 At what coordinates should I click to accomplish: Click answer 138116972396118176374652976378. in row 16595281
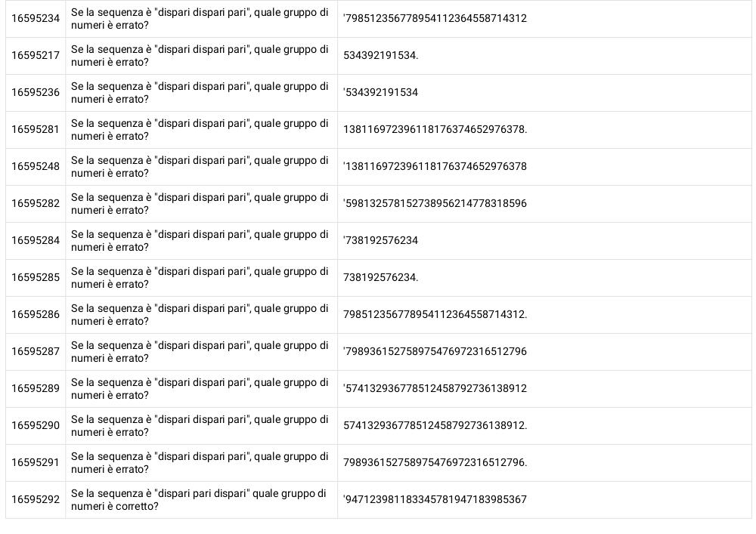pyautogui.click(x=435, y=129)
